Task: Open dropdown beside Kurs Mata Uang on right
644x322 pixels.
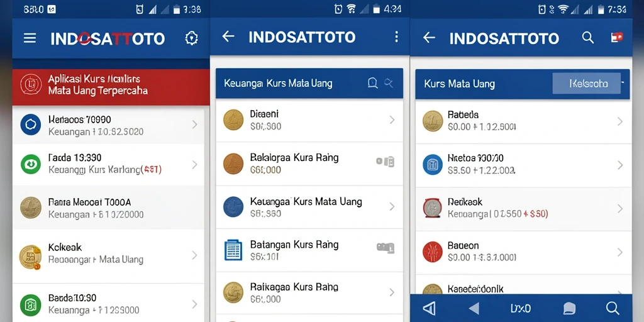Action: 586,84
